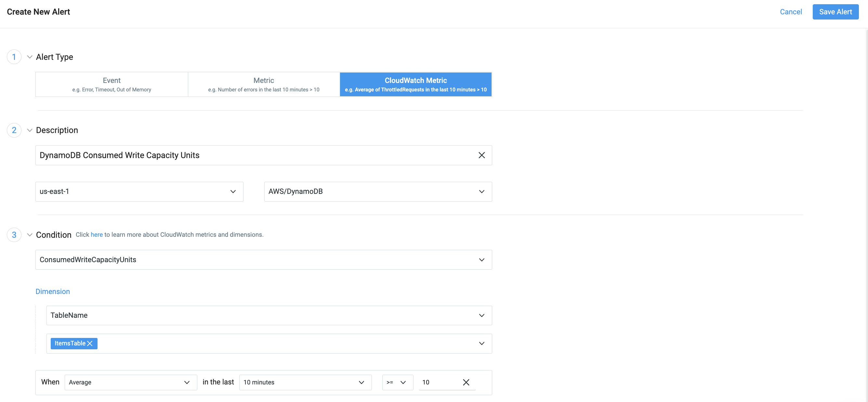Select the CloudWatch Metric alert type
This screenshot has height=402, width=868.
tap(415, 84)
